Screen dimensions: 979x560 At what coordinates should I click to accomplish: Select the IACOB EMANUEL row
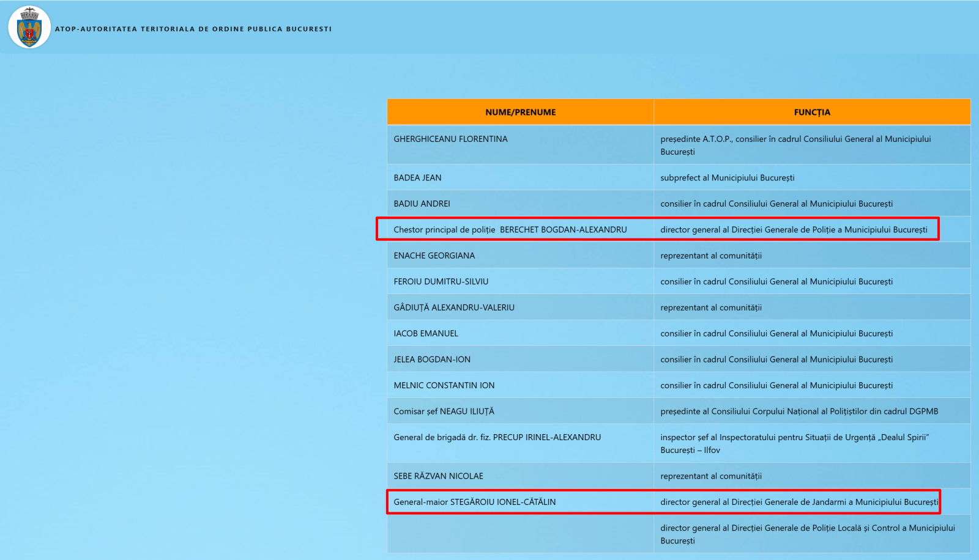click(426, 334)
